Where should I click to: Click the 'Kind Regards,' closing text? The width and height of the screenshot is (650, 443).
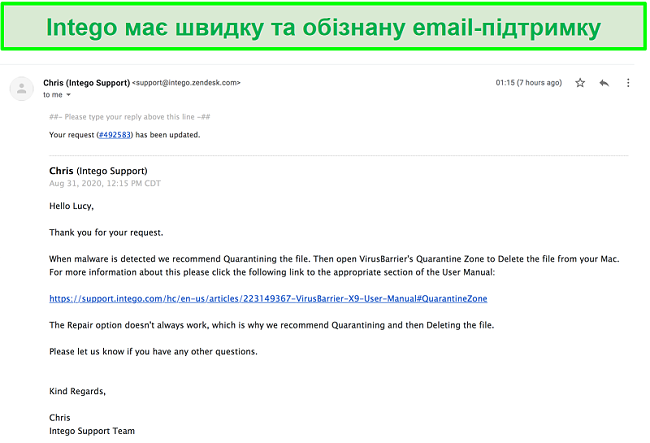pos(78,391)
